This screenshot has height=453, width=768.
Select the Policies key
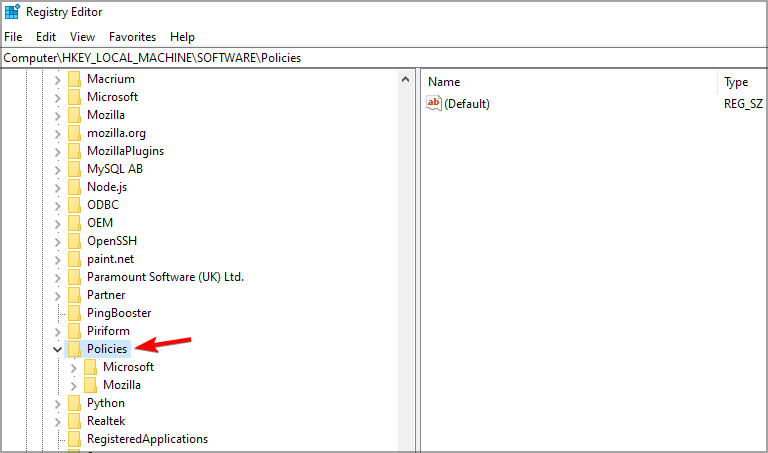pos(107,349)
